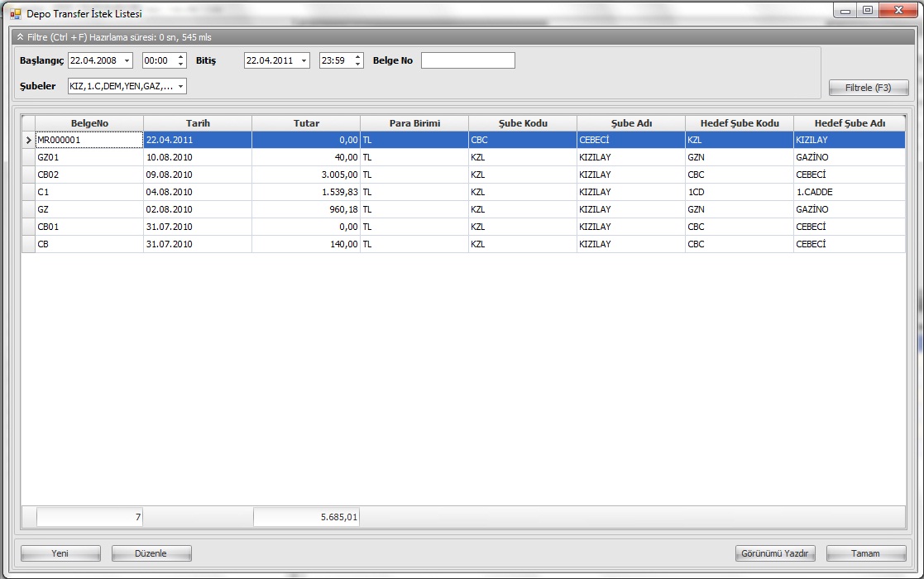Sort by the Hedef Şube Adı column header
The width and height of the screenshot is (924, 579).
click(850, 123)
